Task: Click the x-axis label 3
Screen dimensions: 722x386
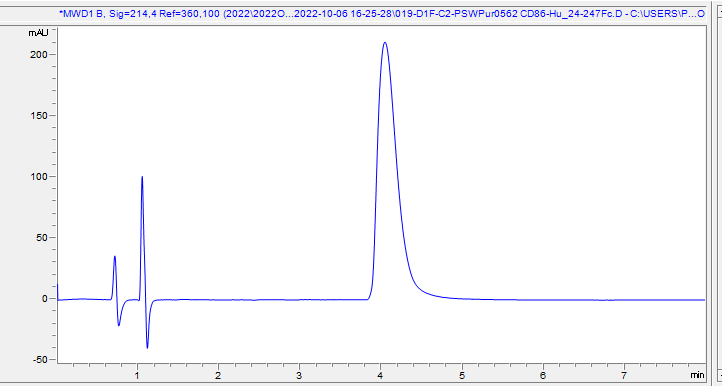Action: click(299, 375)
